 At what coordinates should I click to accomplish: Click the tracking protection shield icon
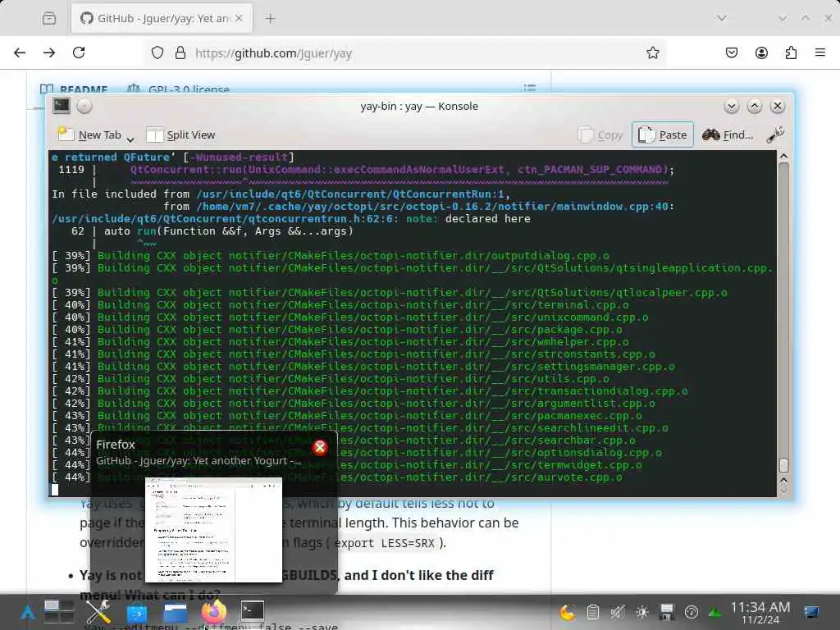157,52
